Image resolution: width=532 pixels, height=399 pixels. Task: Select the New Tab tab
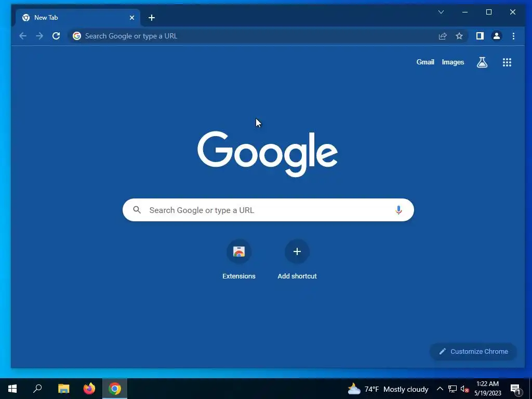click(78, 18)
